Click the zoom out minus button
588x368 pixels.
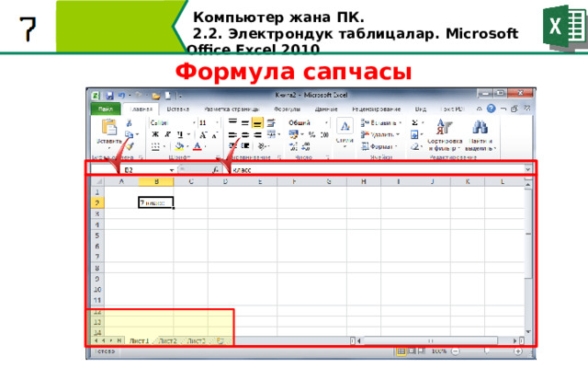pos(455,351)
